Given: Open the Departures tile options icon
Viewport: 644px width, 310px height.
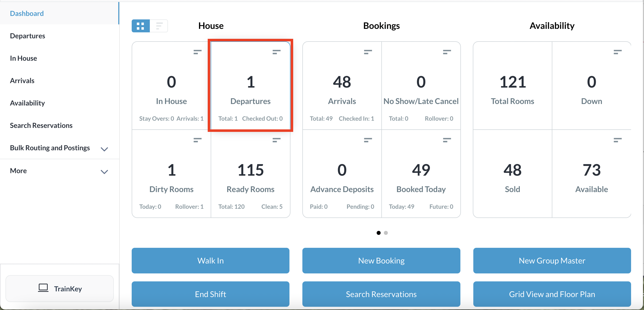Looking at the screenshot, I should pyautogui.click(x=276, y=52).
